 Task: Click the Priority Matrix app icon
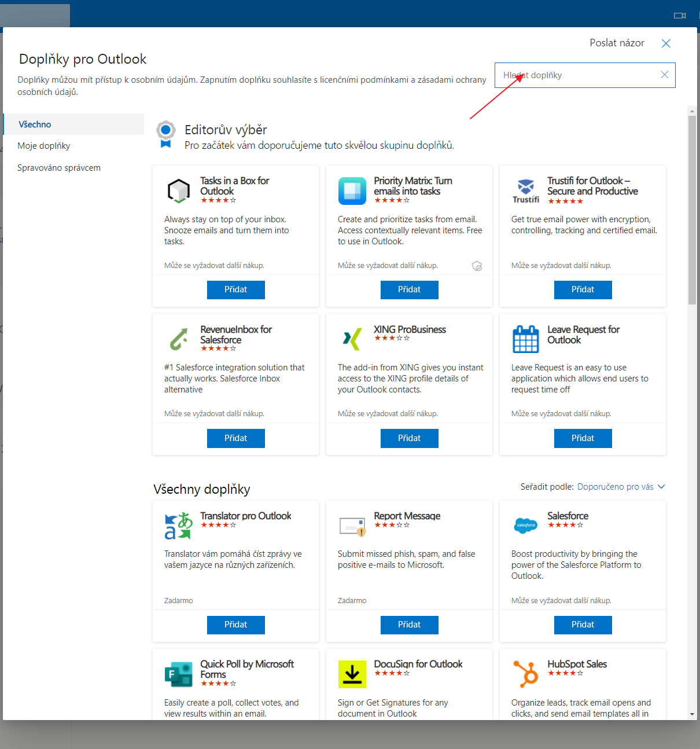tap(352, 191)
